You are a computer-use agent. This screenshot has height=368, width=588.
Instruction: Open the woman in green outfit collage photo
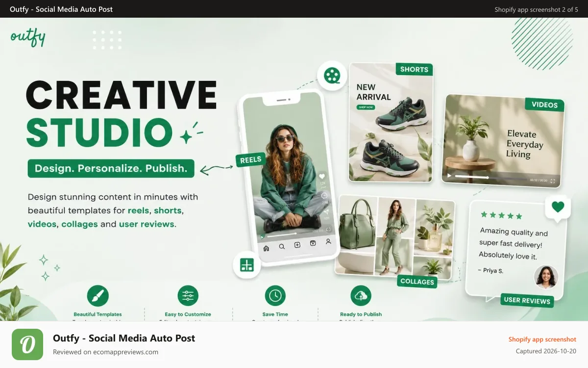pyautogui.click(x=395, y=237)
